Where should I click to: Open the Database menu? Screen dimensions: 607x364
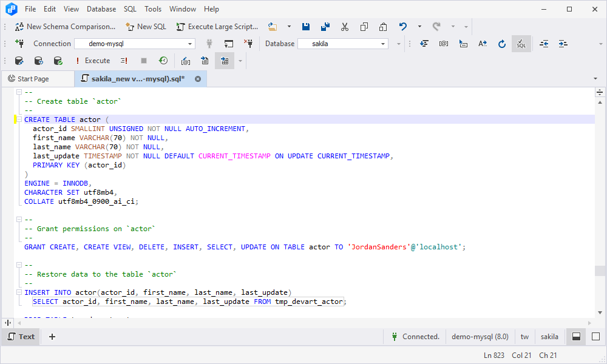(x=101, y=9)
